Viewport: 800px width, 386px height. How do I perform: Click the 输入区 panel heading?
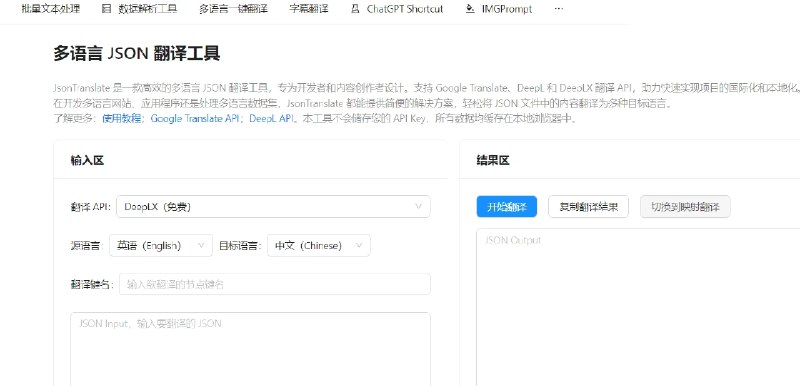pos(87,161)
